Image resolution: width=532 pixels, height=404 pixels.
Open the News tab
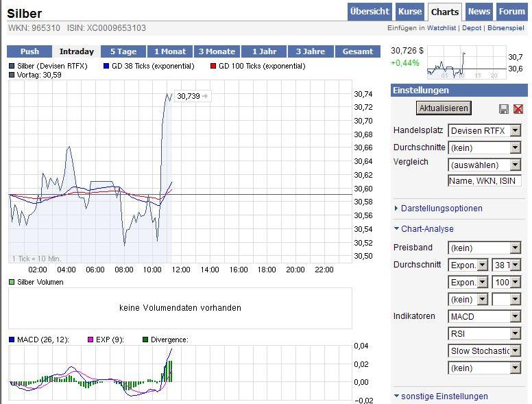pos(479,12)
